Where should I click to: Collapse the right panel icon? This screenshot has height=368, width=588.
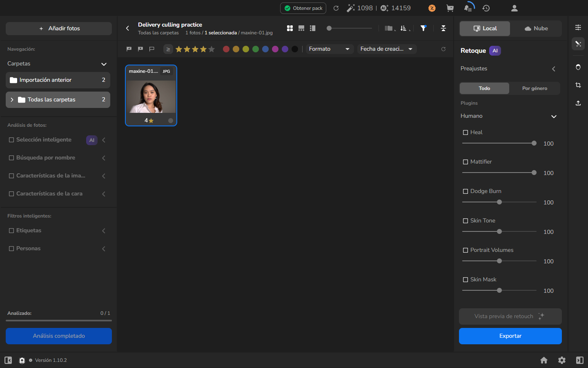580,360
